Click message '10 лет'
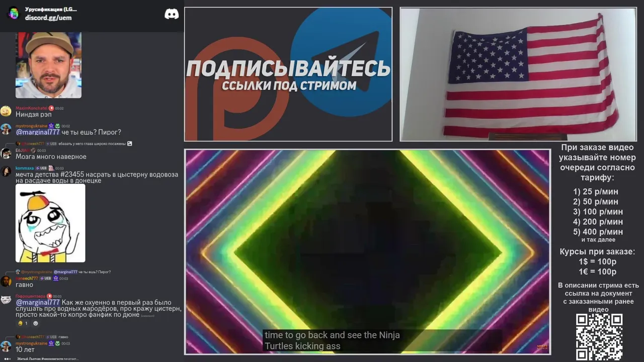This screenshot has width=644, height=362. pyautogui.click(x=25, y=349)
